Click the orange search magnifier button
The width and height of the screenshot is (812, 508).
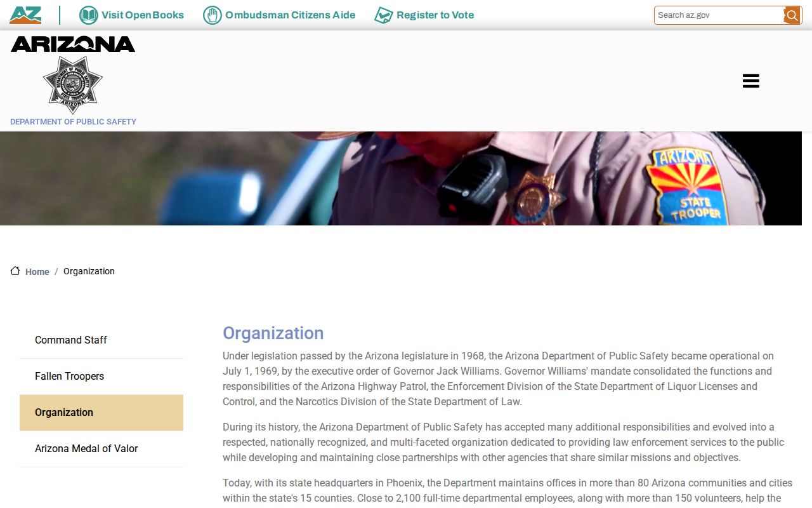[x=792, y=15]
